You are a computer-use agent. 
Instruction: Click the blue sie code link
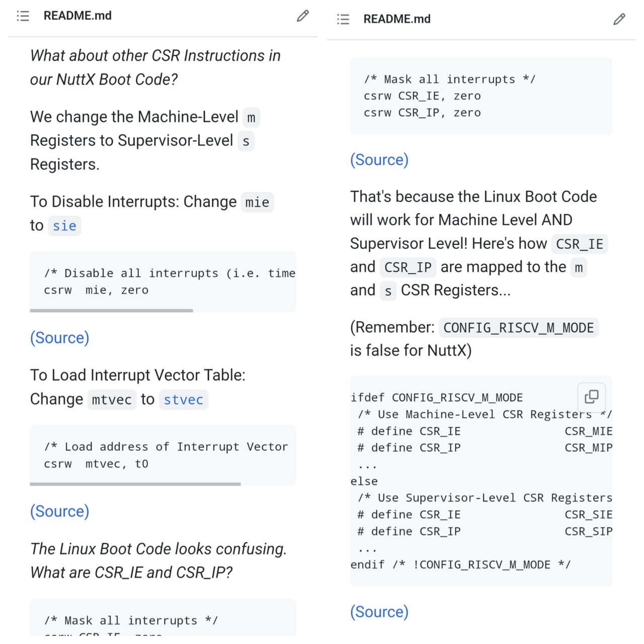tap(64, 226)
